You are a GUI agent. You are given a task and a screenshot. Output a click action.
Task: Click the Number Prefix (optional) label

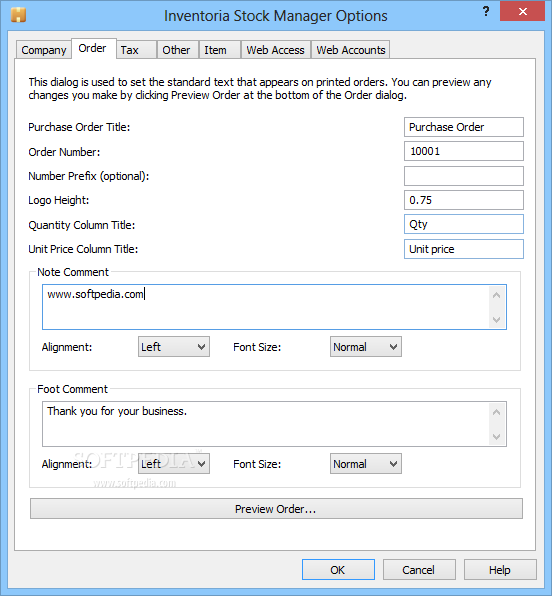(x=89, y=176)
